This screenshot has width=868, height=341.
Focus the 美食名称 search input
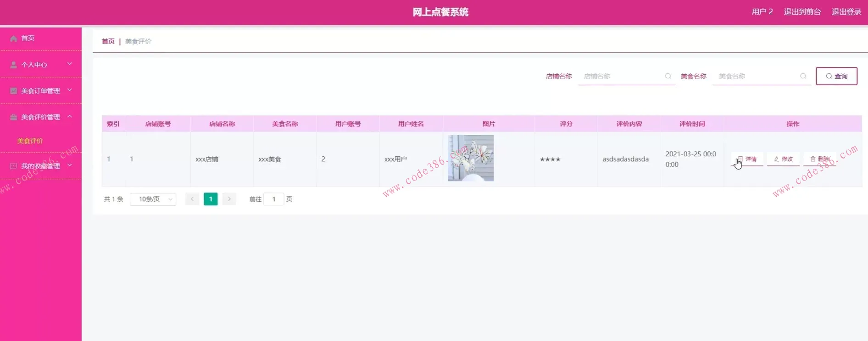pyautogui.click(x=762, y=76)
